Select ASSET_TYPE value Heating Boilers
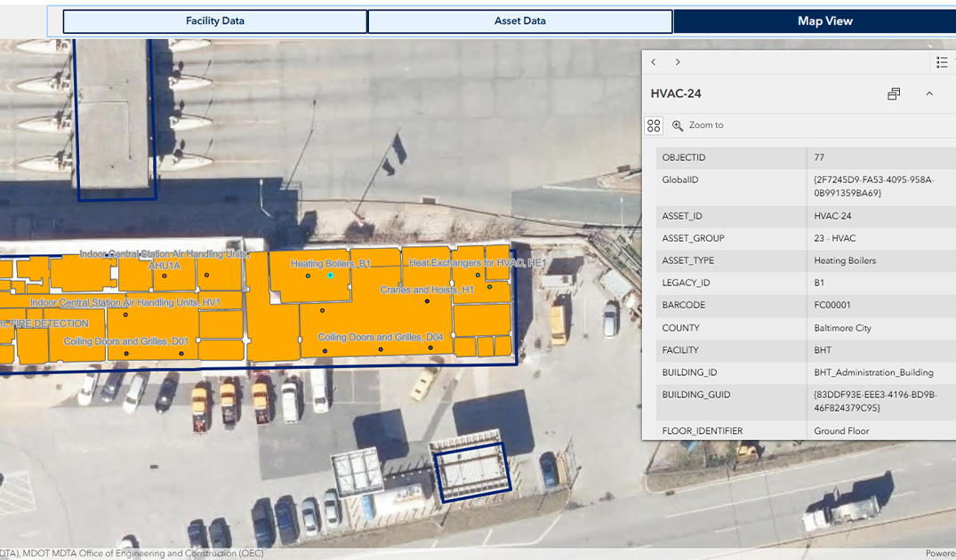This screenshot has width=956, height=560. (x=845, y=260)
